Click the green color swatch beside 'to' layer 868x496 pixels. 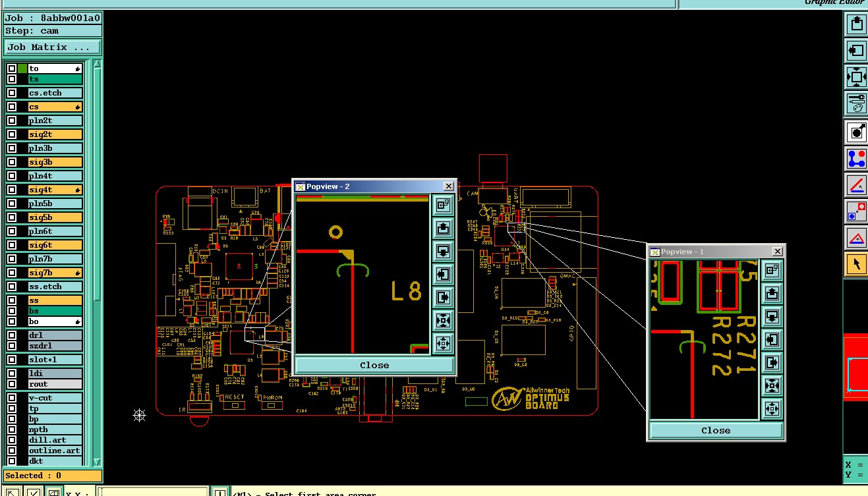click(x=22, y=69)
